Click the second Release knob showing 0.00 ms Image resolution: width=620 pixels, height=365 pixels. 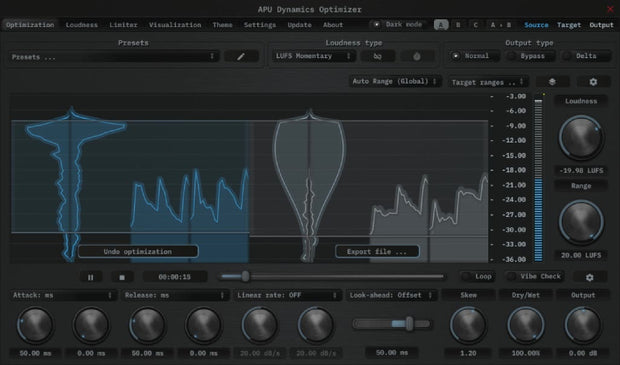(x=204, y=325)
